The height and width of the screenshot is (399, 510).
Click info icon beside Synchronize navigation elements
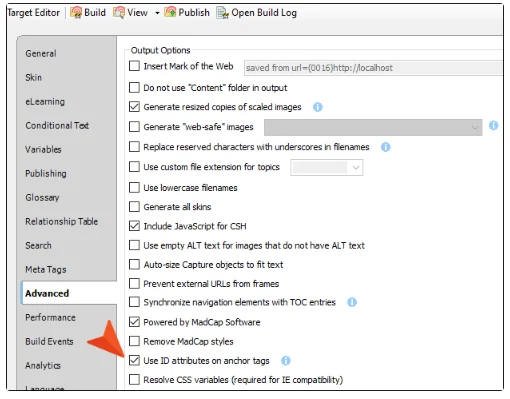point(352,302)
